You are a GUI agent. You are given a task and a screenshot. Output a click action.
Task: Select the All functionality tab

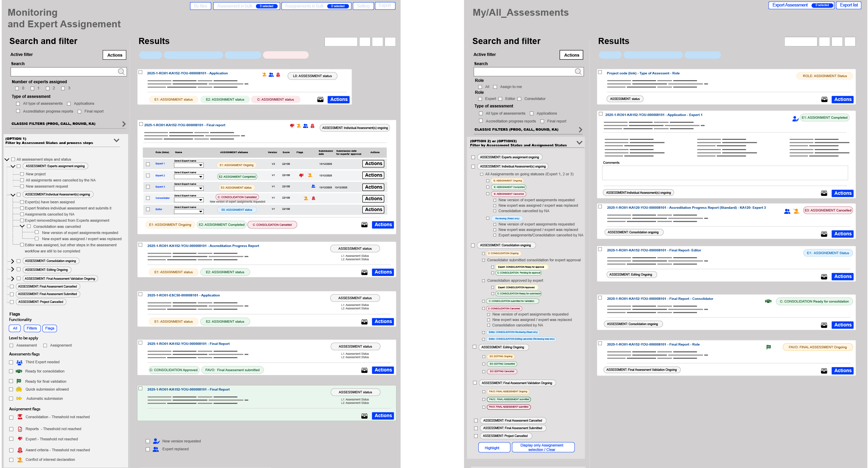coord(15,328)
